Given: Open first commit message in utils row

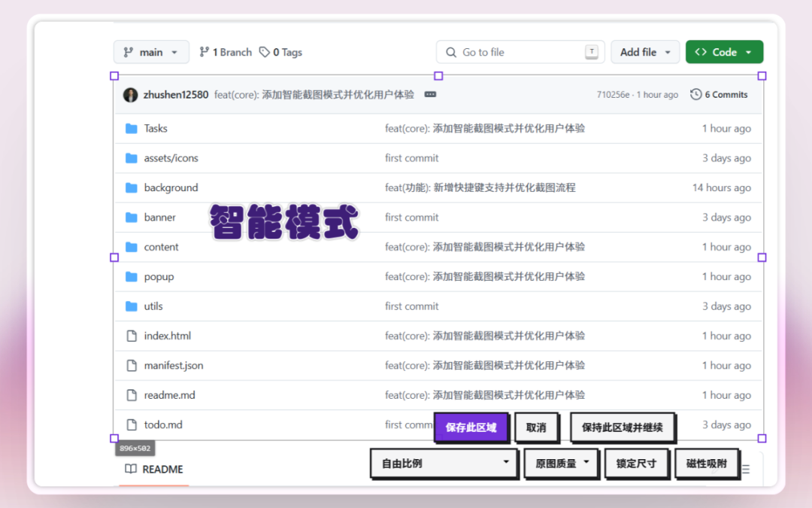Looking at the screenshot, I should click(x=412, y=306).
